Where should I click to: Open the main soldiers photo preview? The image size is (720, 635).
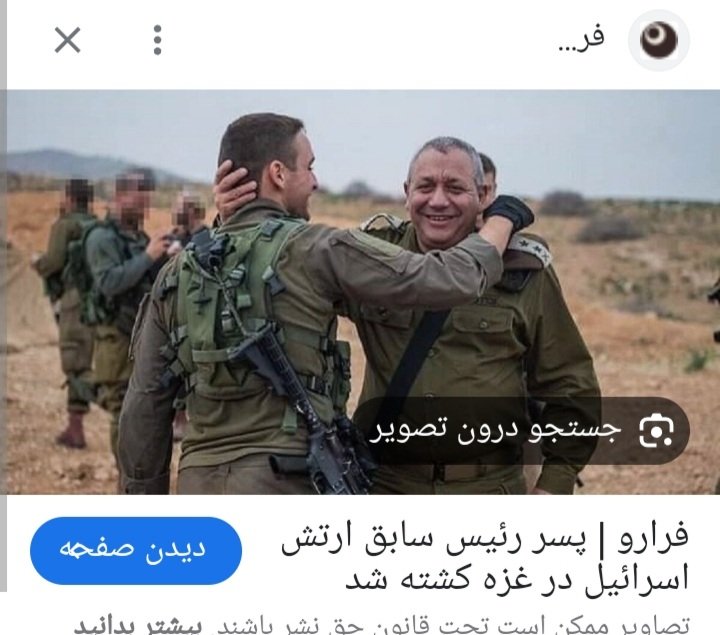363,292
